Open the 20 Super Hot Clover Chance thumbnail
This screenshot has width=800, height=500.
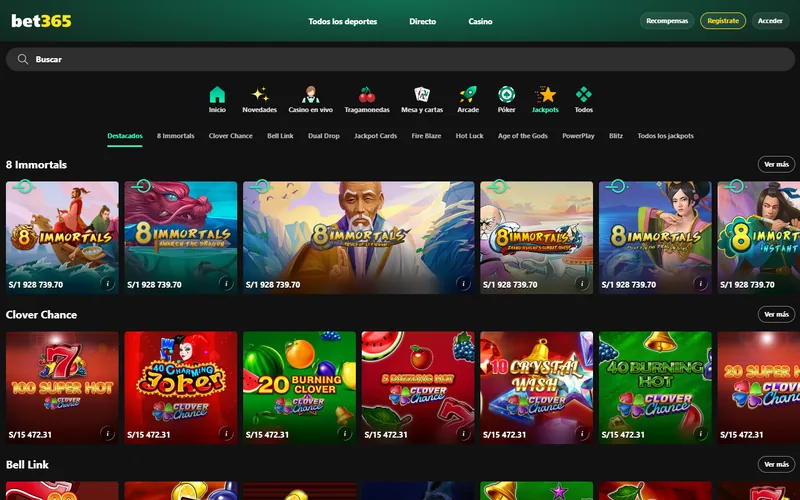[x=759, y=387]
